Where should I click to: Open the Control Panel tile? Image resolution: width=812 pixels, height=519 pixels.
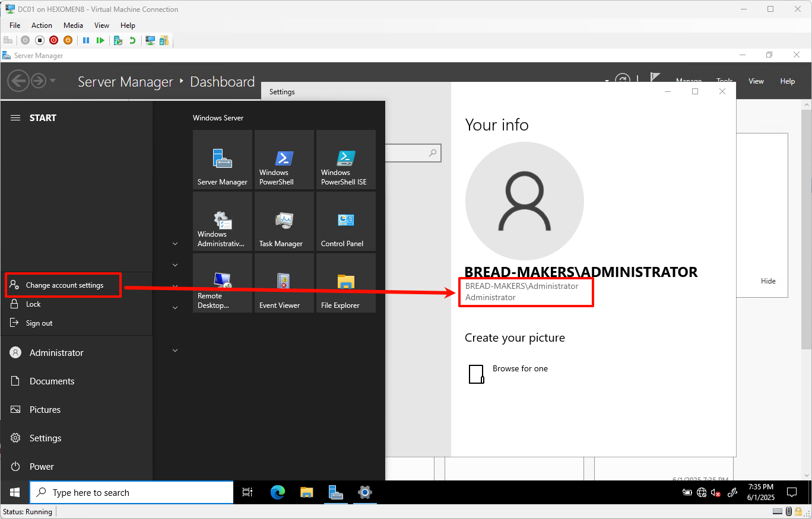point(346,221)
